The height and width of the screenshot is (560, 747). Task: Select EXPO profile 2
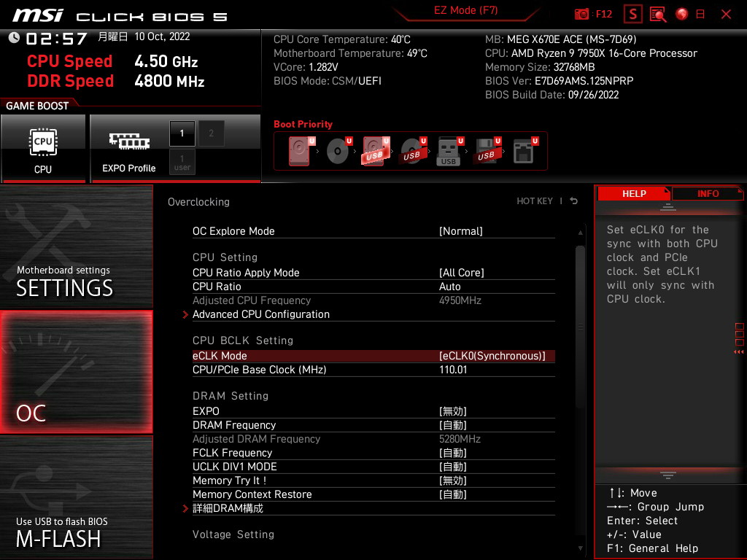pyautogui.click(x=211, y=133)
